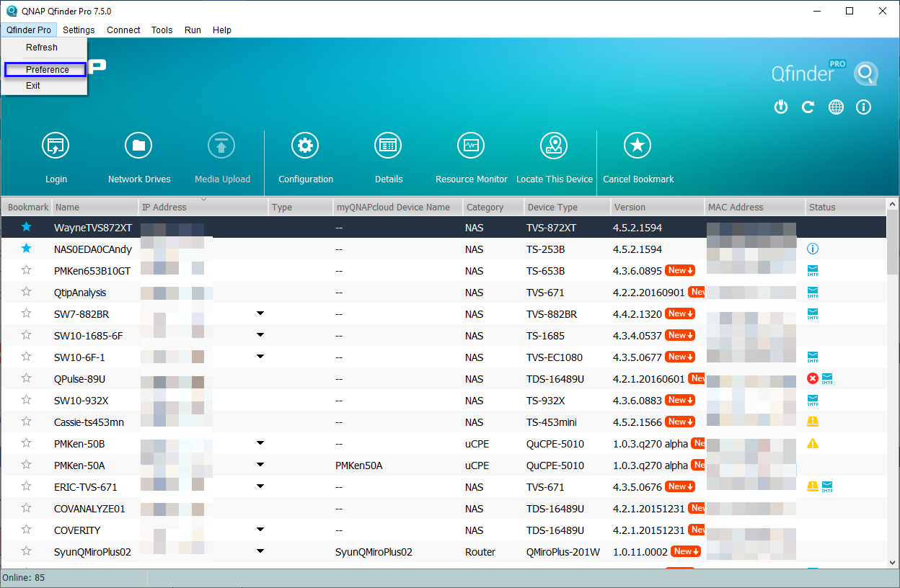Click Locate This Device icon
Screen dimensions: 900x588
pyautogui.click(x=554, y=146)
